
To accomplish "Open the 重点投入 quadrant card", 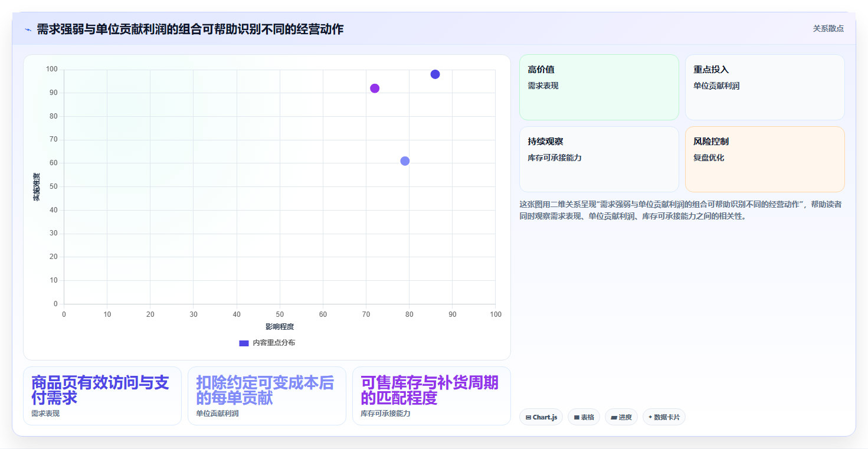I will click(765, 87).
